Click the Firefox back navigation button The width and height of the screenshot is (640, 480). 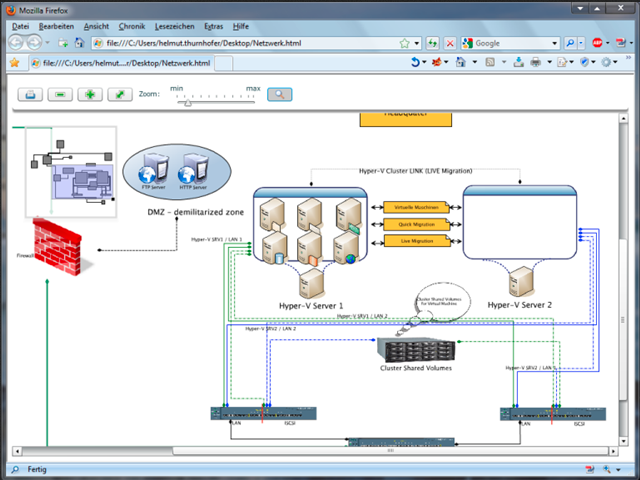pyautogui.click(x=16, y=42)
